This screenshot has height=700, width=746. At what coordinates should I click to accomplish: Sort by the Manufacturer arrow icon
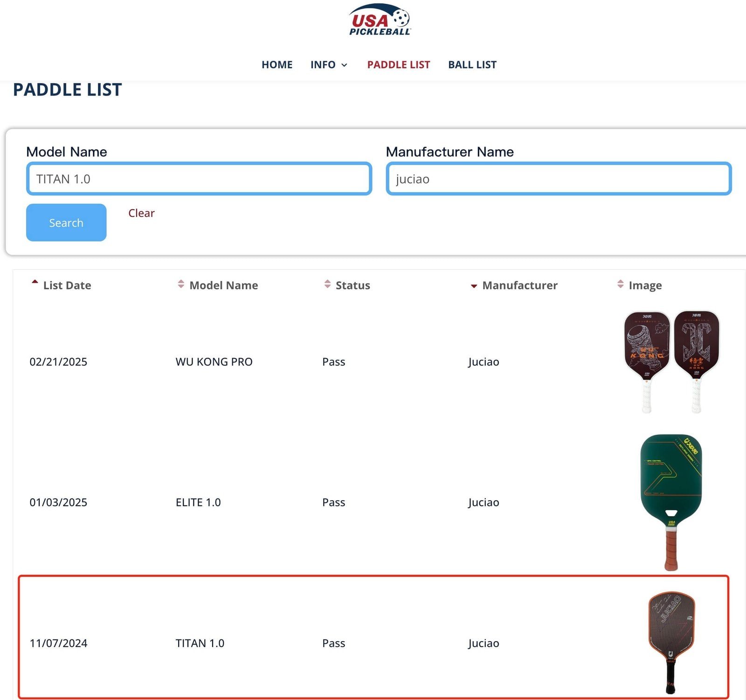click(474, 286)
